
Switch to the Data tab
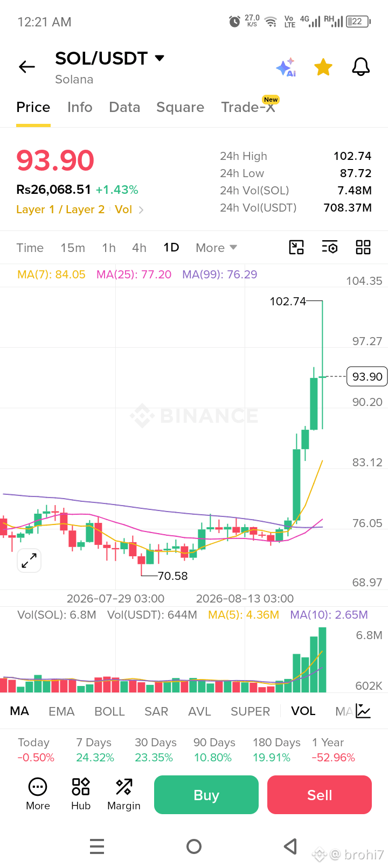tap(124, 107)
